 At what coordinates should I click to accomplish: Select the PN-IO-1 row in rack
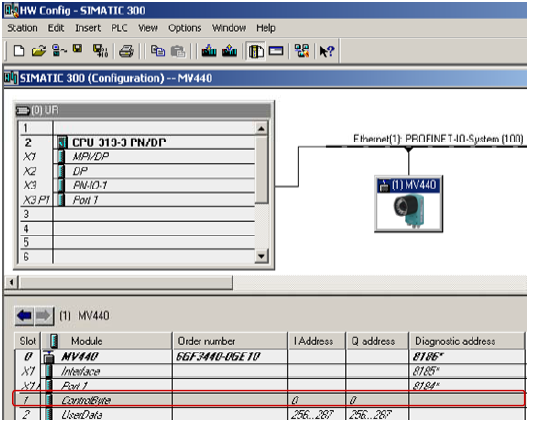click(x=137, y=185)
